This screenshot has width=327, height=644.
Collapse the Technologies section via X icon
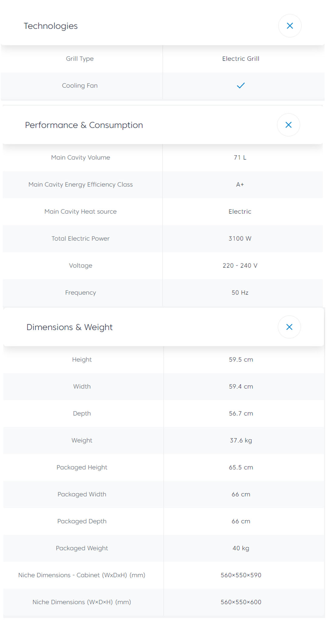[289, 26]
